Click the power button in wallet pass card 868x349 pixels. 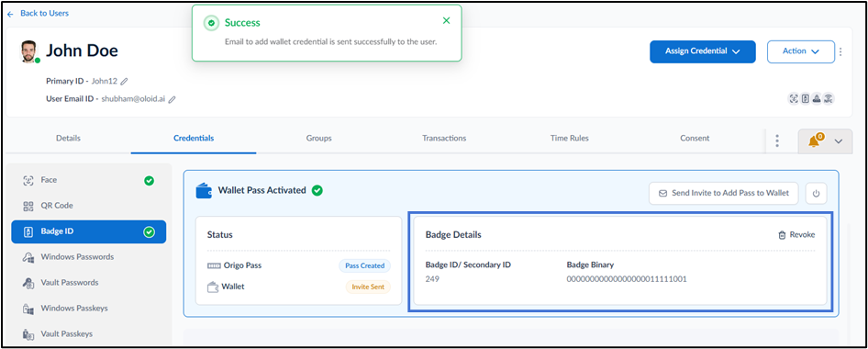pyautogui.click(x=816, y=194)
